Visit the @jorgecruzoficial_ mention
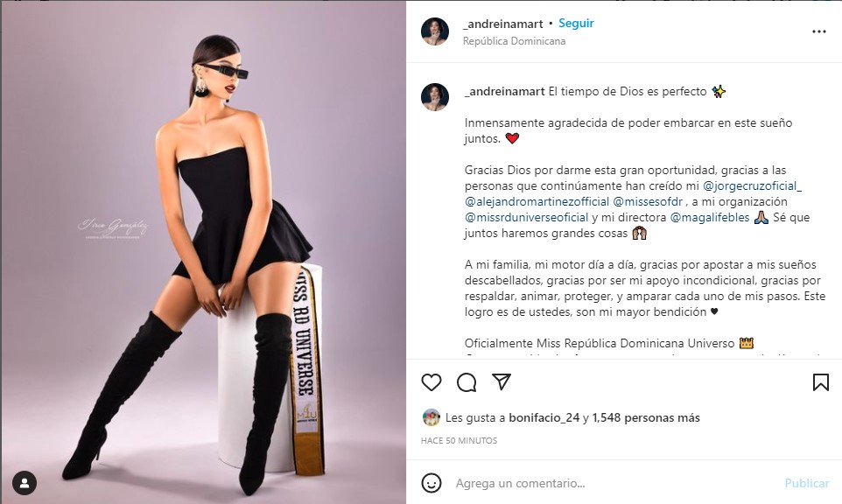The width and height of the screenshot is (842, 504). coord(752,185)
